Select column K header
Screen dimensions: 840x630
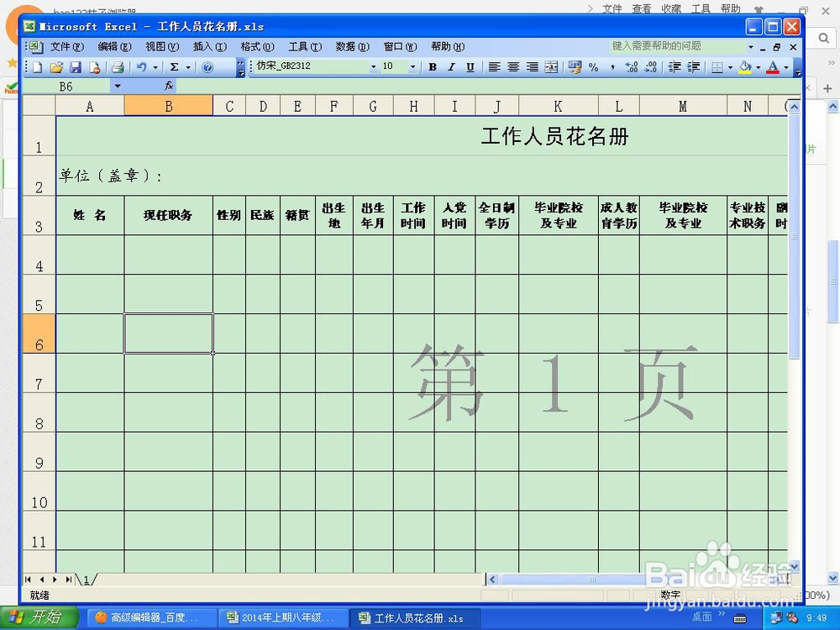pos(558,106)
